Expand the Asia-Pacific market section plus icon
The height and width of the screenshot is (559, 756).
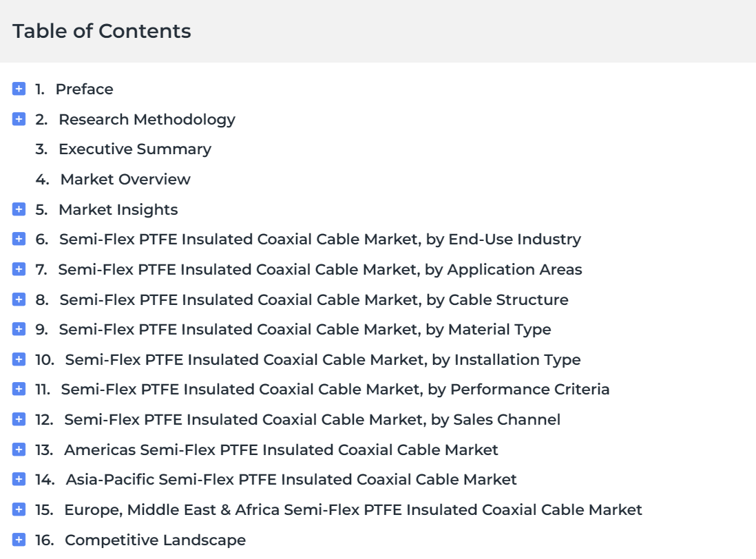[19, 479]
